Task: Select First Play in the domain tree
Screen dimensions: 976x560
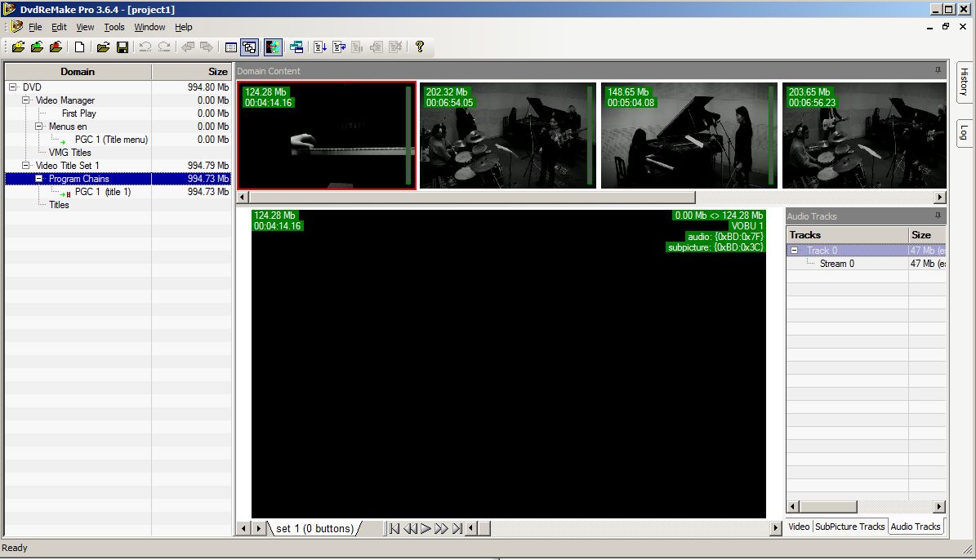Action: (x=79, y=113)
